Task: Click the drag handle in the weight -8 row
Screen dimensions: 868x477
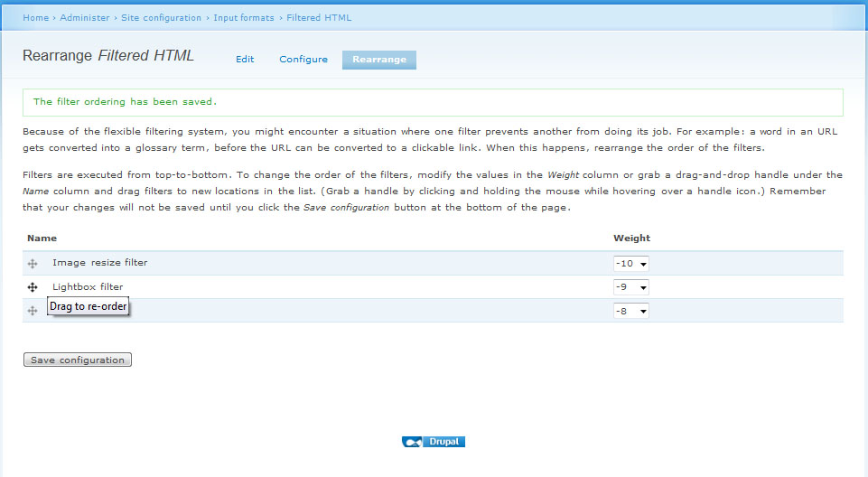Action: click(33, 311)
